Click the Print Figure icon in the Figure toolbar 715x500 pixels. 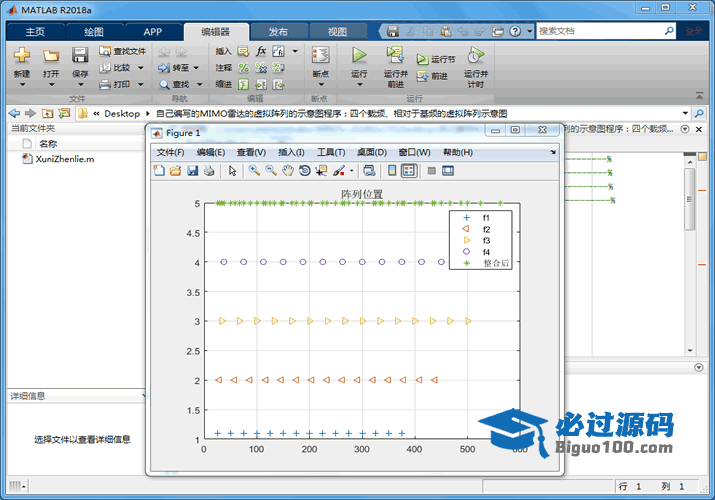coord(209,171)
